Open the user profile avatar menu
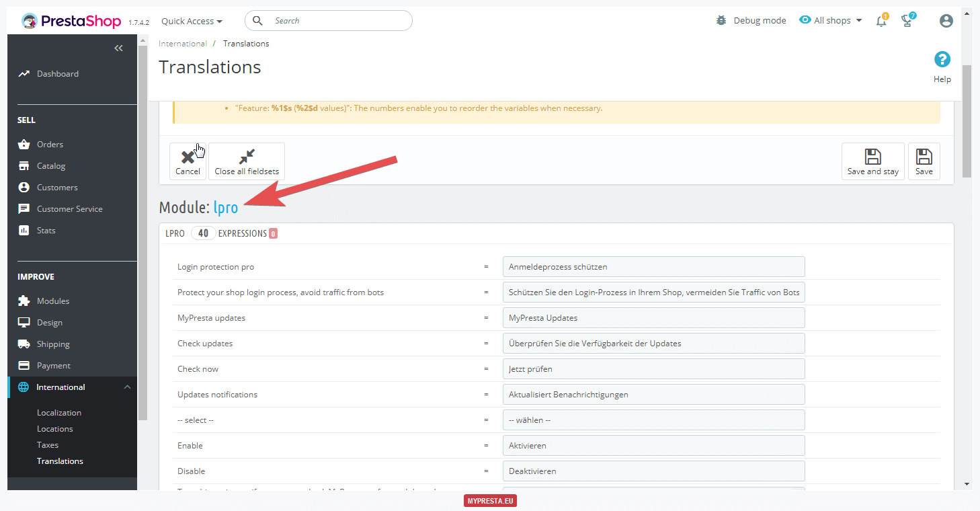The height and width of the screenshot is (511, 980). pyautogui.click(x=946, y=21)
